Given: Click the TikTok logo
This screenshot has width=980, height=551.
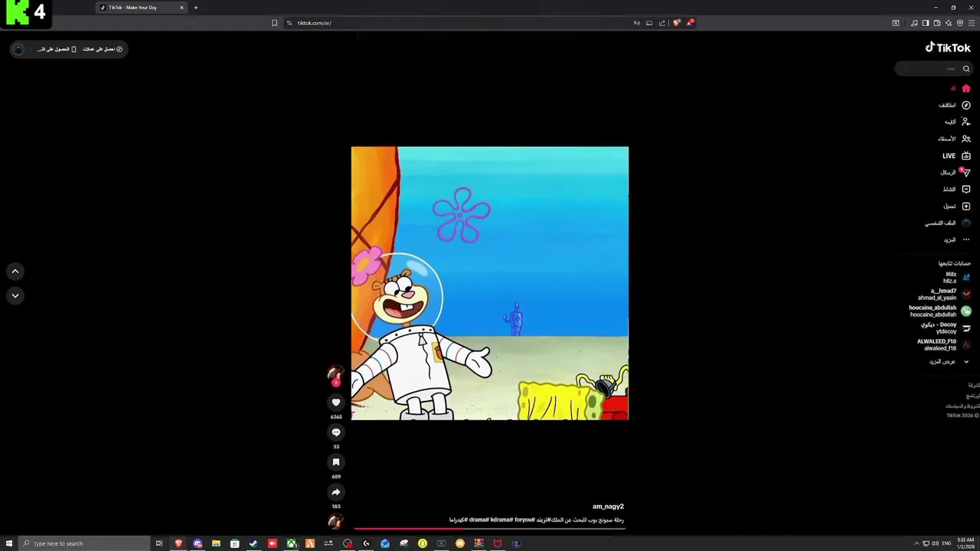Looking at the screenshot, I should (x=948, y=47).
